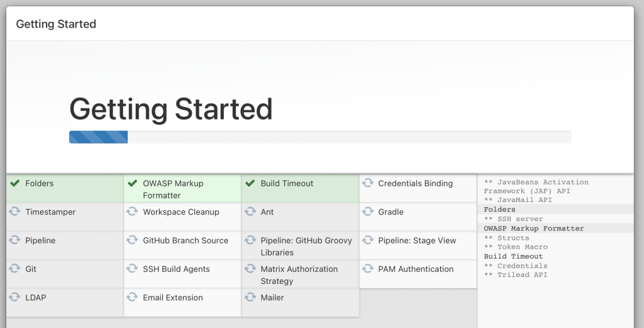The width and height of the screenshot is (644, 328).
Task: Select OWASP Markup Formatter in the install log
Action: (534, 229)
